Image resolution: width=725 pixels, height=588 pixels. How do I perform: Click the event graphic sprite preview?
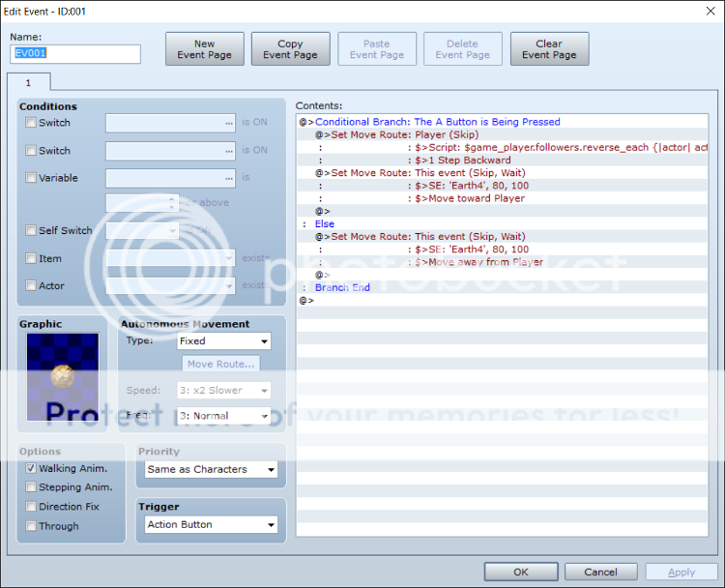click(63, 377)
